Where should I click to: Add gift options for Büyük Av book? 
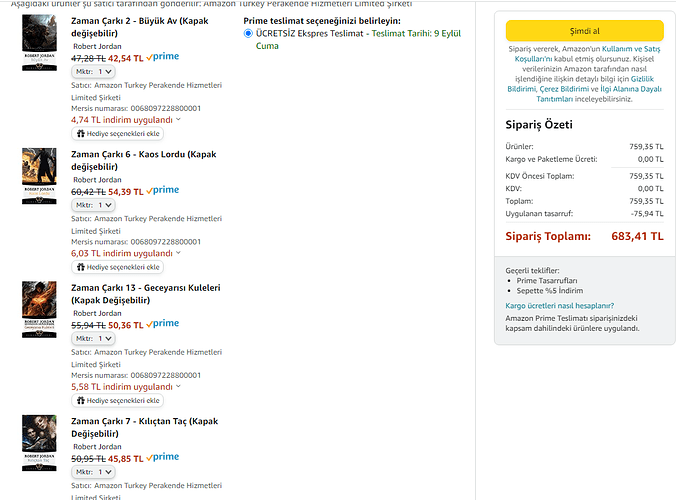(117, 134)
